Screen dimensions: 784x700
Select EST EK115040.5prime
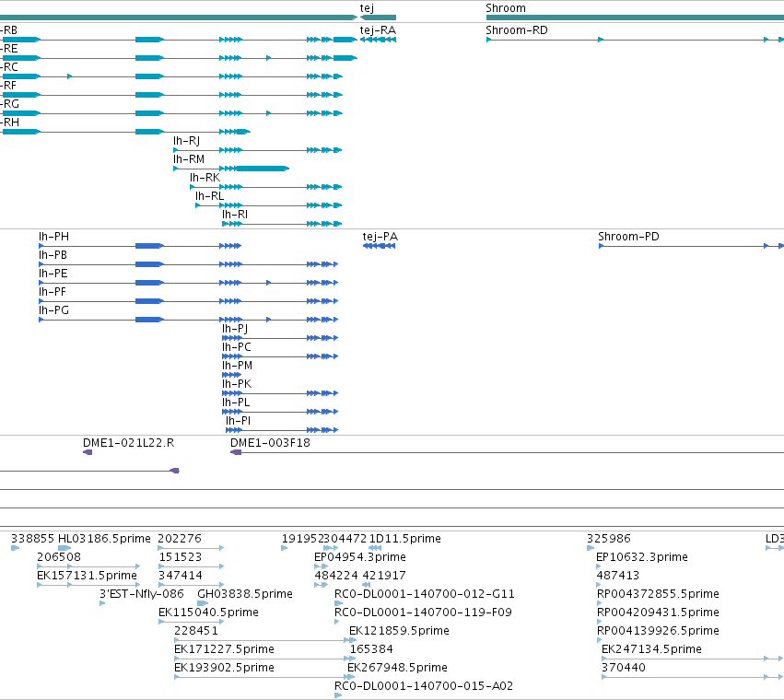pos(208,613)
